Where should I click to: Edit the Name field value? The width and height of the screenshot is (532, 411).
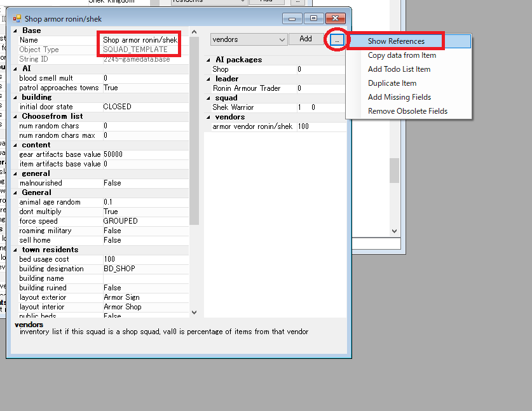click(146, 40)
